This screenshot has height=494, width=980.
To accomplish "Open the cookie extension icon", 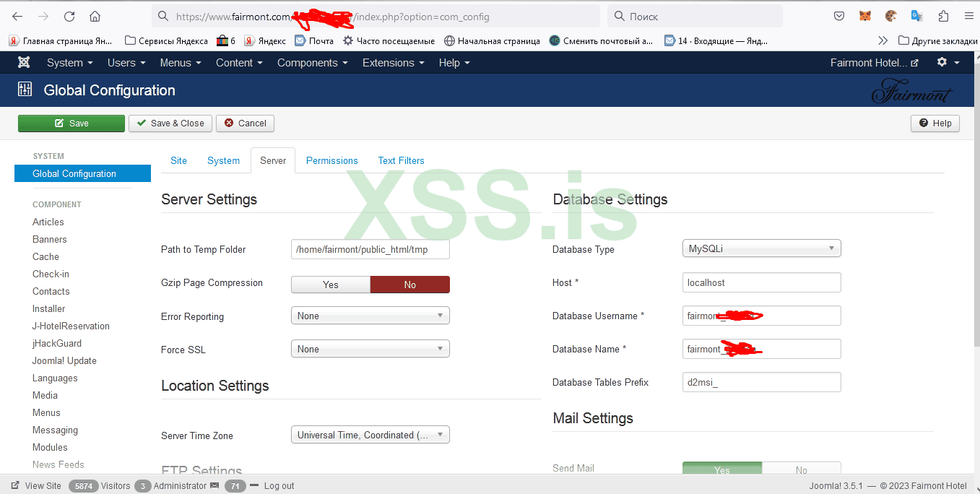I will (x=891, y=16).
